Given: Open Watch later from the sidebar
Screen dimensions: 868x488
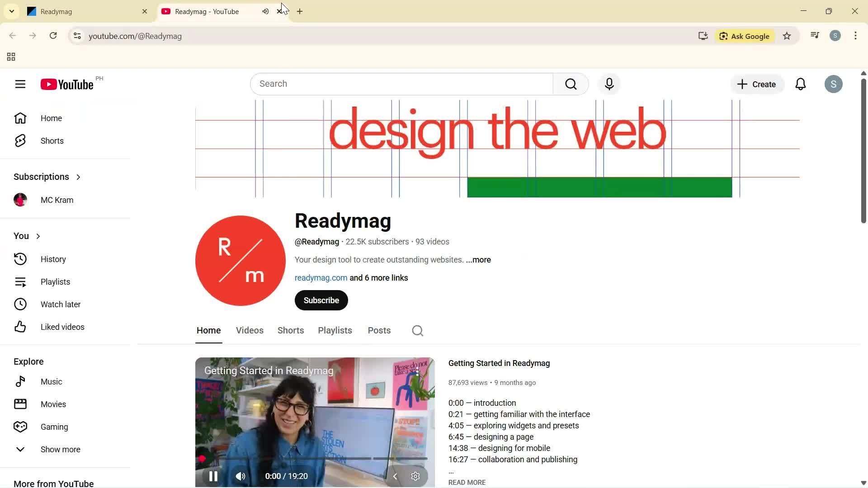Looking at the screenshot, I should click(61, 304).
